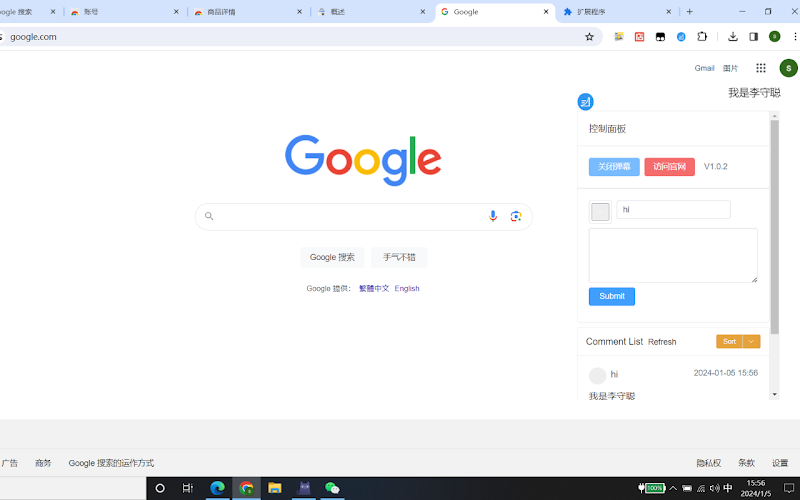Switch language to 繁體中文

tap(374, 288)
